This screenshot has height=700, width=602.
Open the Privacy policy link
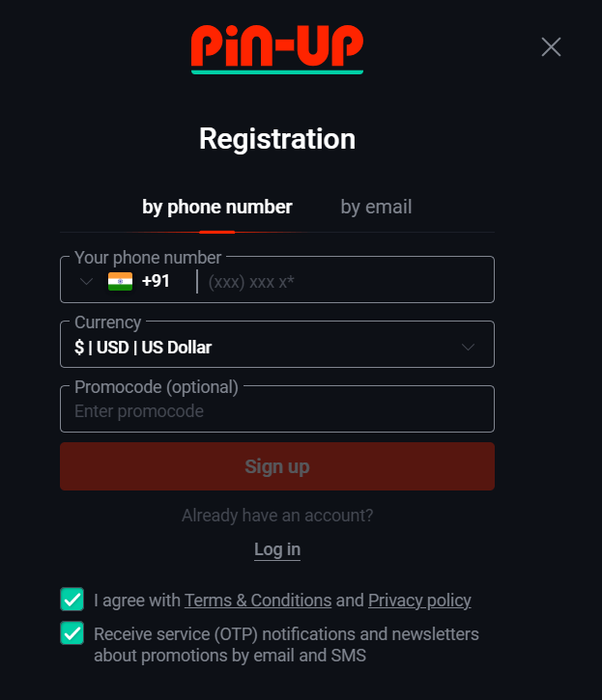point(419,601)
